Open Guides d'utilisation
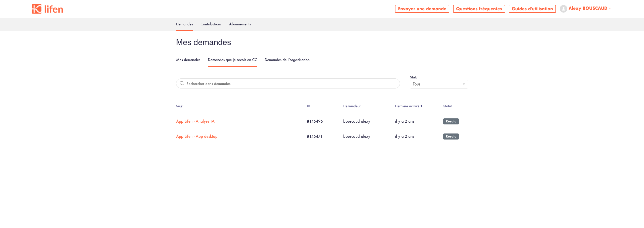 click(532, 9)
